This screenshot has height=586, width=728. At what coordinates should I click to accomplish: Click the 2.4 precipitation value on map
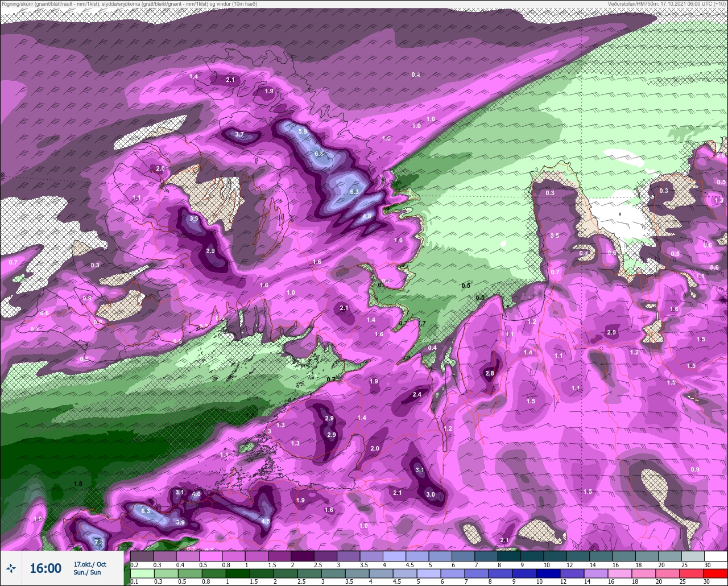pos(417,395)
